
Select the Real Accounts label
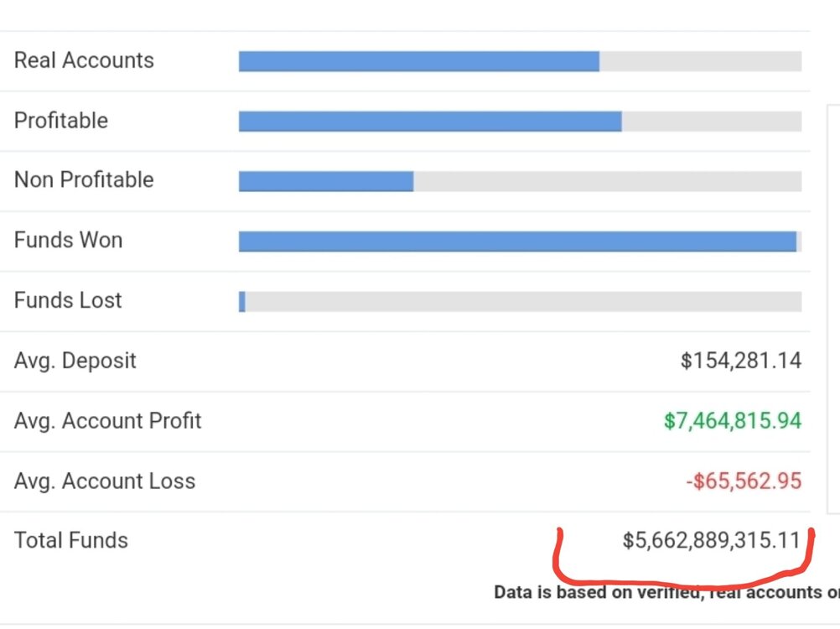[x=84, y=60]
